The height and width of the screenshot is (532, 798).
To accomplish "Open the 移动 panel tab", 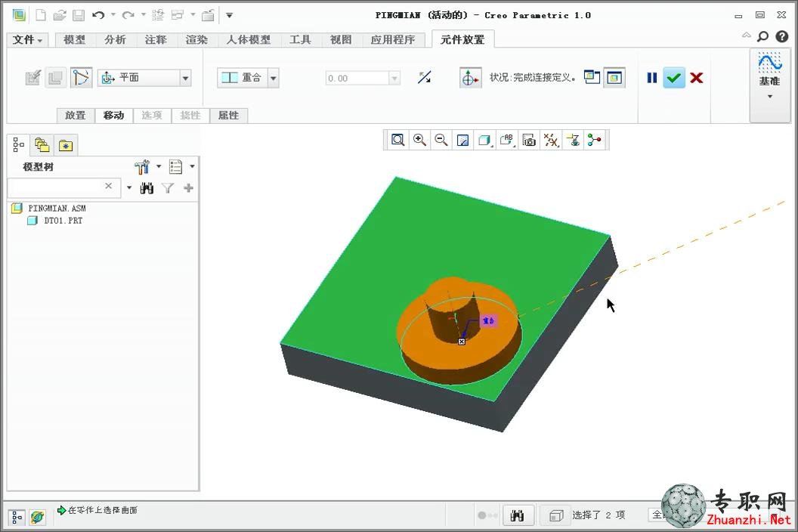I will tap(113, 116).
